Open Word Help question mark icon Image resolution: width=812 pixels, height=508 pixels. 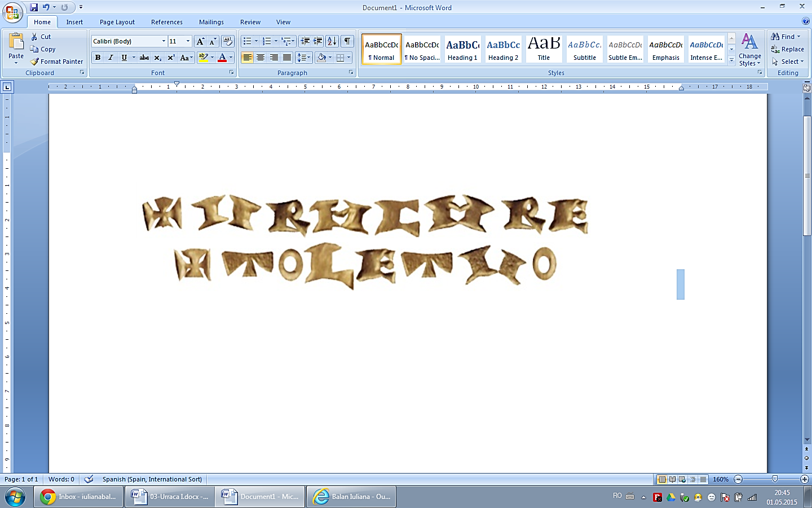(806, 21)
